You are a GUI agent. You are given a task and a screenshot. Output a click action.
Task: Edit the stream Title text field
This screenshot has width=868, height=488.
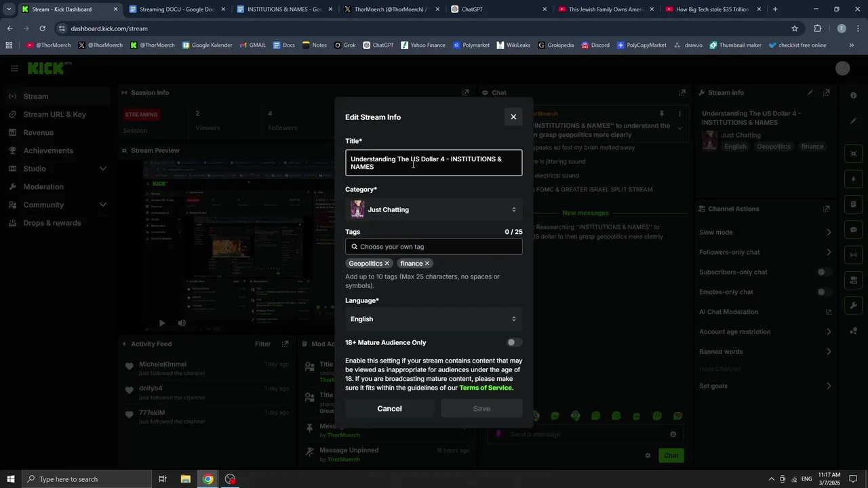434,163
